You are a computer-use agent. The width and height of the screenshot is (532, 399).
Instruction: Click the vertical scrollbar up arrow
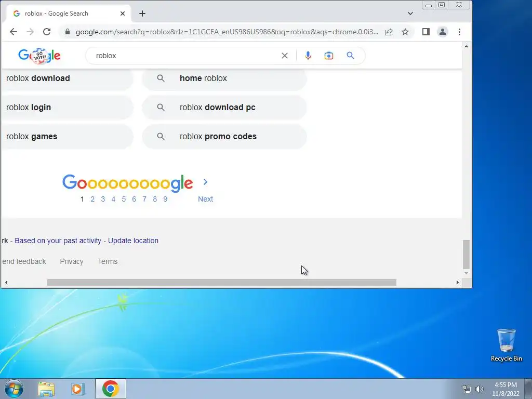coord(466,46)
